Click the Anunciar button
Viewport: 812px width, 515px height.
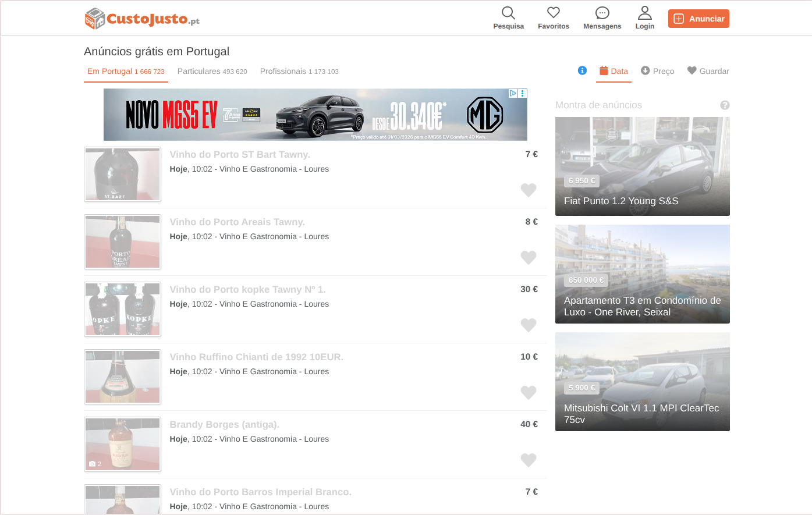(698, 18)
